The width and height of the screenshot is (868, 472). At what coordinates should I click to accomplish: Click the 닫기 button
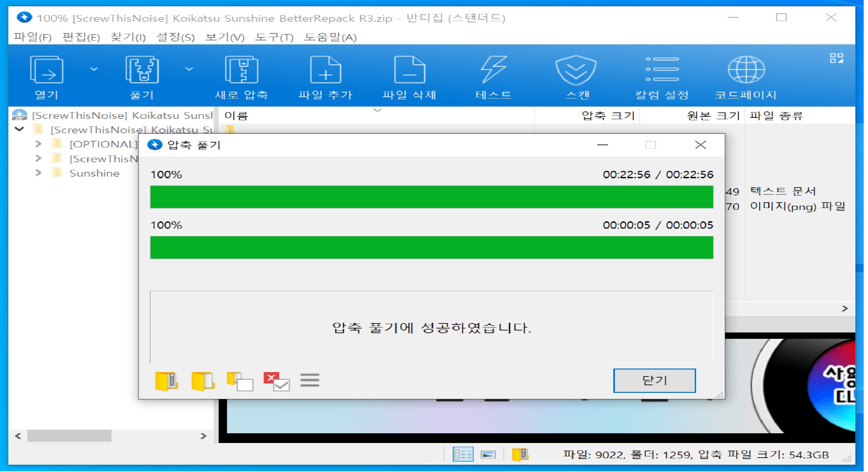(654, 381)
